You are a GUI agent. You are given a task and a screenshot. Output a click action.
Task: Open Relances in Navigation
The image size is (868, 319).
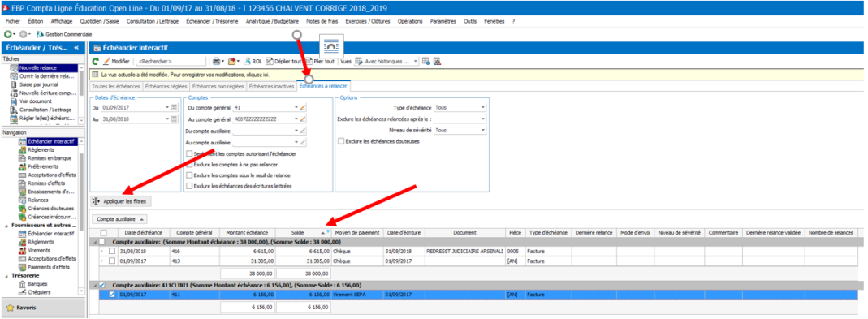click(x=37, y=200)
